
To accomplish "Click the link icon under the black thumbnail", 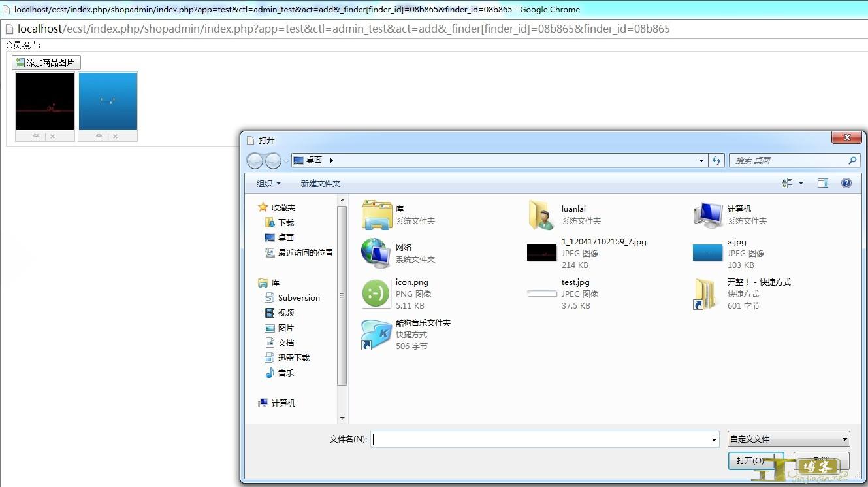I will (37, 136).
